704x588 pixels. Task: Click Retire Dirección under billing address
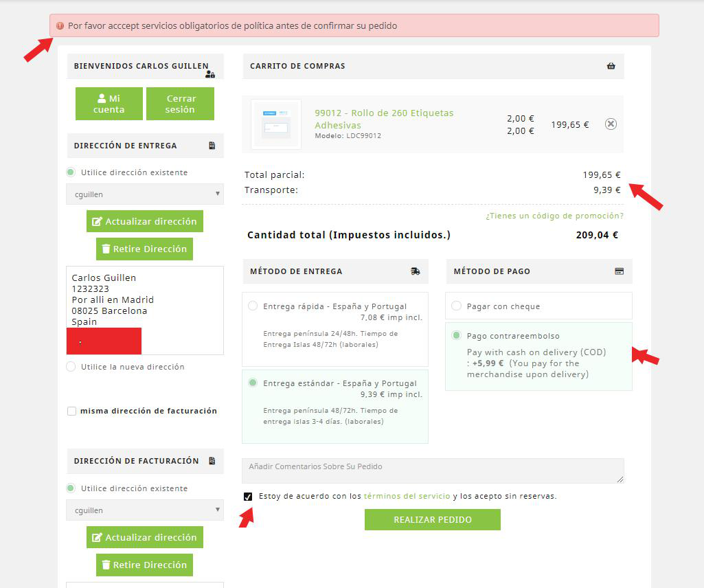[144, 565]
